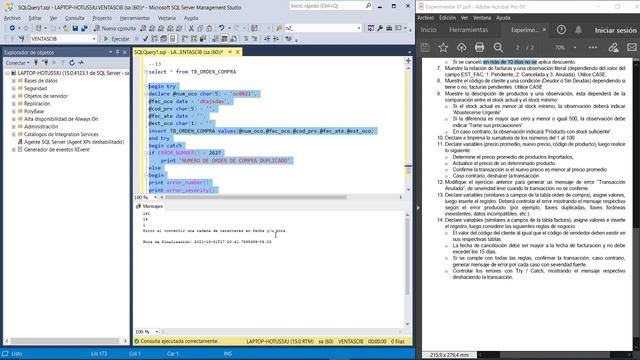Click the Save All icon in SSMS
Image resolution: width=640 pixels, height=360 pixels.
(x=84, y=28)
